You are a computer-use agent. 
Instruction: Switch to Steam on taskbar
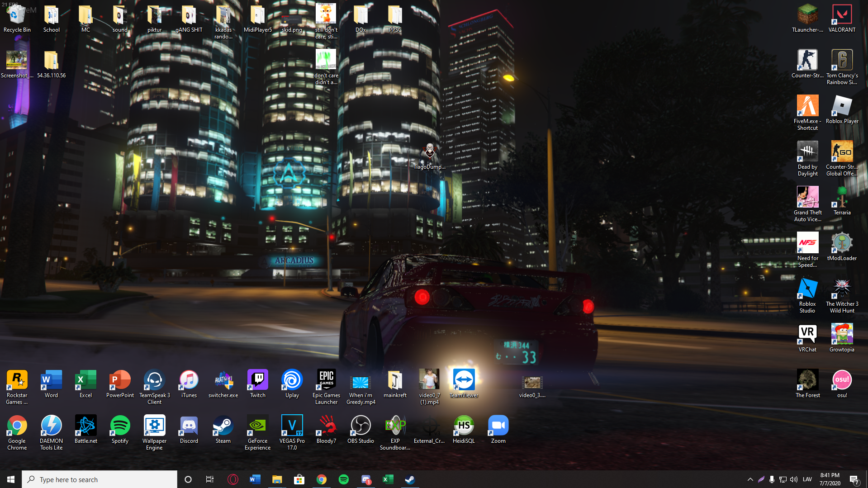[x=410, y=479]
